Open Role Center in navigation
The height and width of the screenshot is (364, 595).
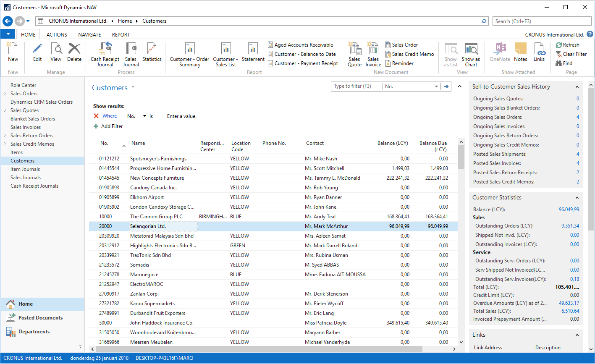tap(24, 85)
